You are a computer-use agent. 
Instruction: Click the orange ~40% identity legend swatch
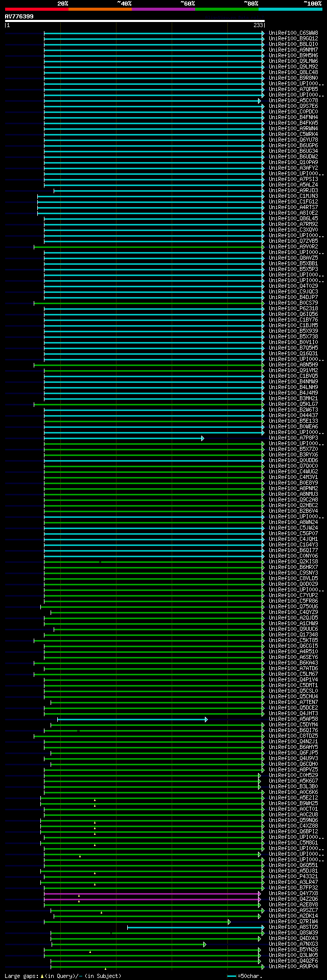100,9
